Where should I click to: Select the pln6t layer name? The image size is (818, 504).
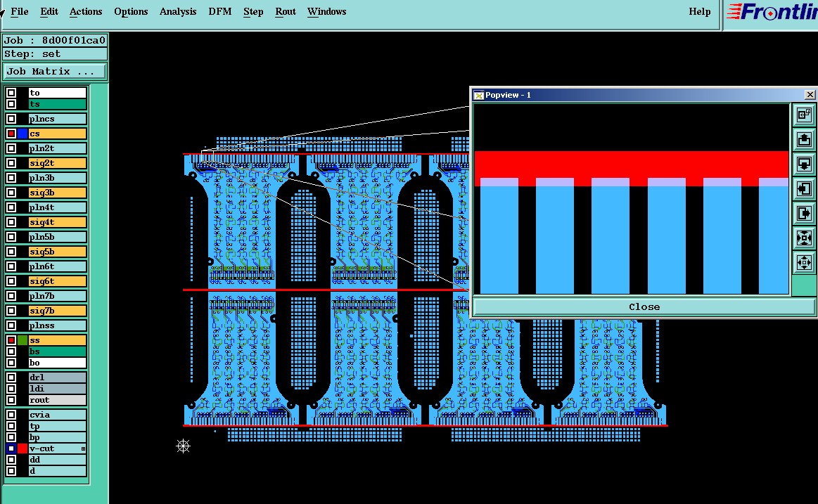(58, 266)
